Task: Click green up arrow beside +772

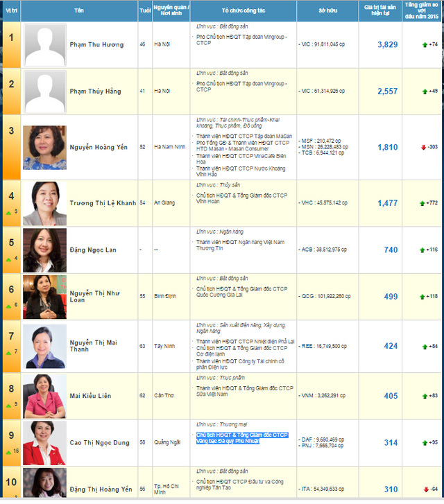Action: pyautogui.click(x=420, y=203)
